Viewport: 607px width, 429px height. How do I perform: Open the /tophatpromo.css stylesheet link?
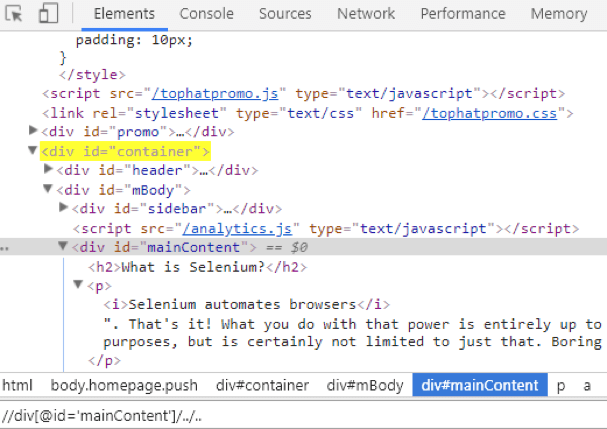(x=490, y=113)
